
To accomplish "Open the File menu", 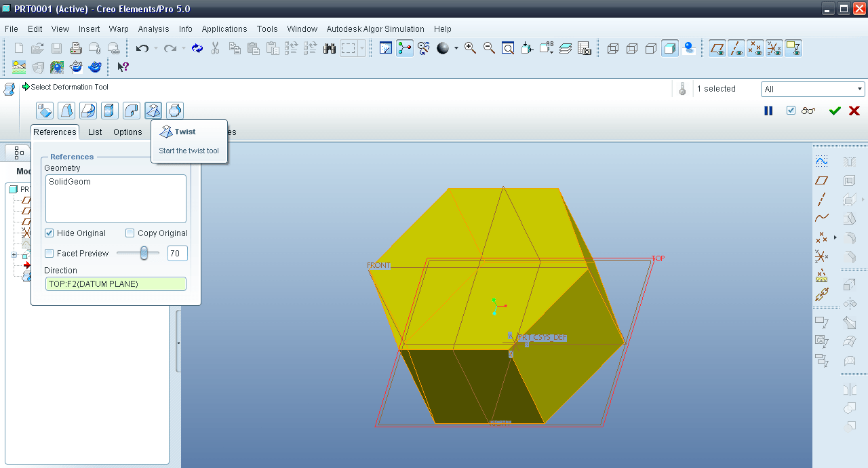I will point(12,29).
